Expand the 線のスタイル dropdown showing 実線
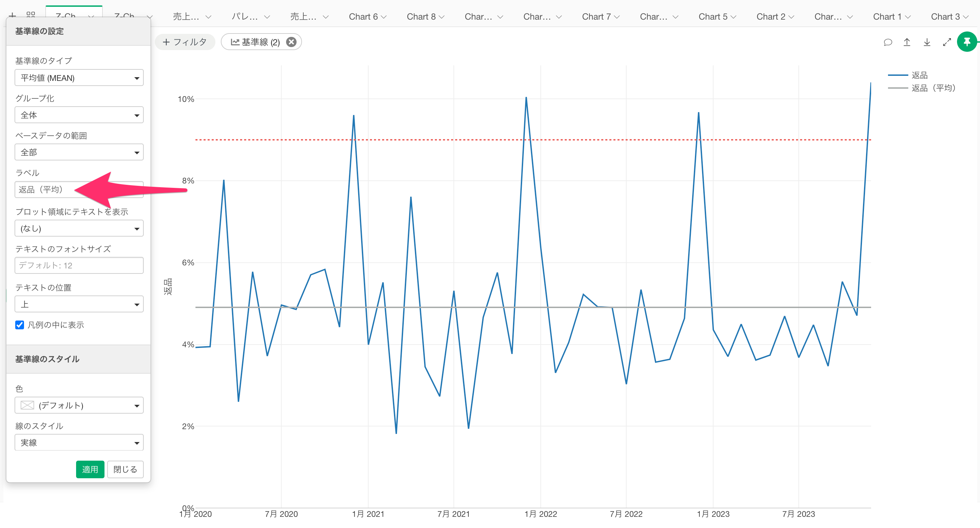Screen dimensions: 980x528 [79, 442]
